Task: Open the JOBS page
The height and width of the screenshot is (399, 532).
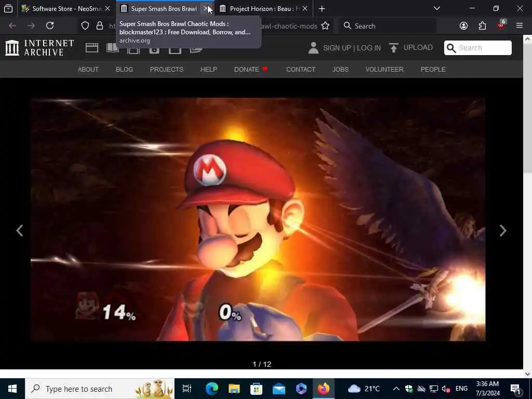Action: (x=340, y=69)
